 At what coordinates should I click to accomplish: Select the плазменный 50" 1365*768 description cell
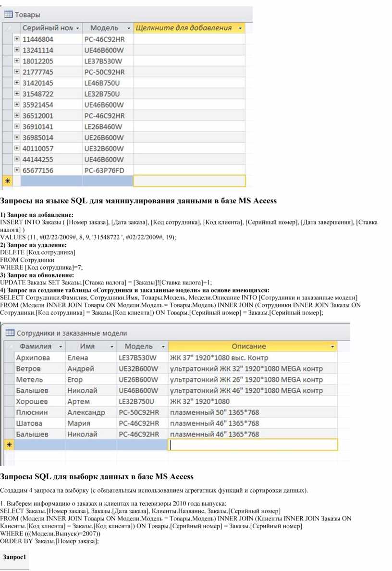point(253,412)
